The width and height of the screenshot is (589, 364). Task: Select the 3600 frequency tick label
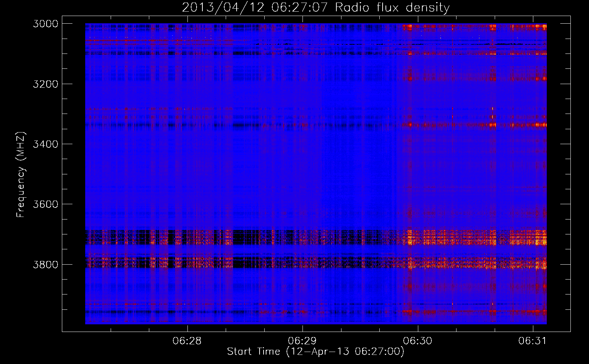coord(46,204)
